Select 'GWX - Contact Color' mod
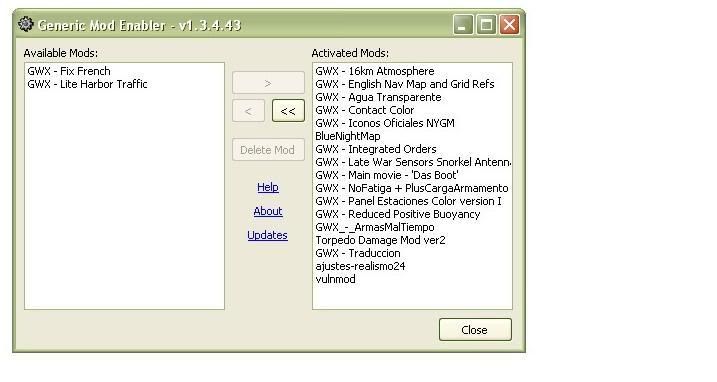Screen dimensions: 717x382 pos(364,110)
